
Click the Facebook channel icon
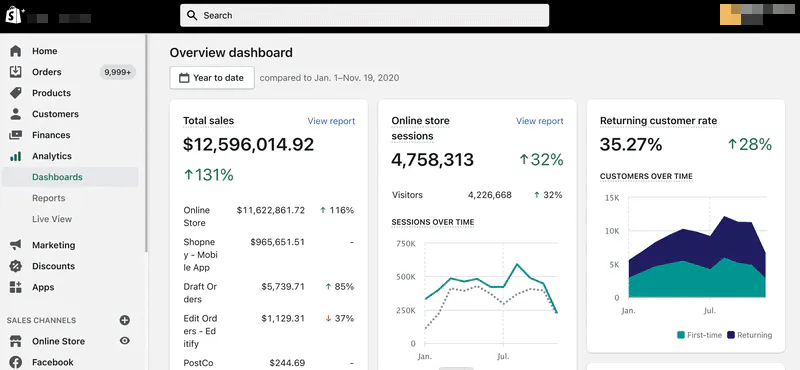pyautogui.click(x=16, y=362)
